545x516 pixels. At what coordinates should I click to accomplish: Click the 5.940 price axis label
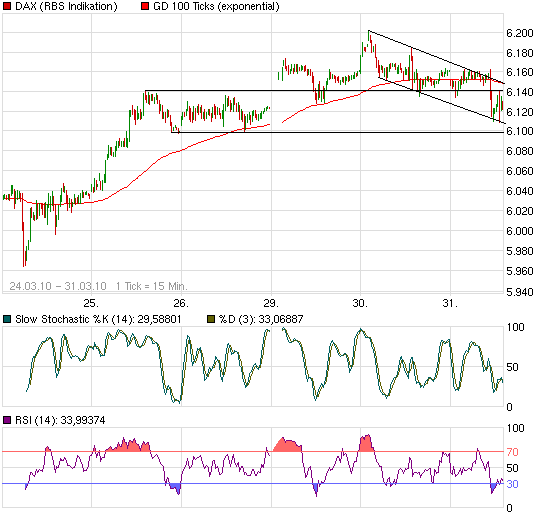click(520, 292)
